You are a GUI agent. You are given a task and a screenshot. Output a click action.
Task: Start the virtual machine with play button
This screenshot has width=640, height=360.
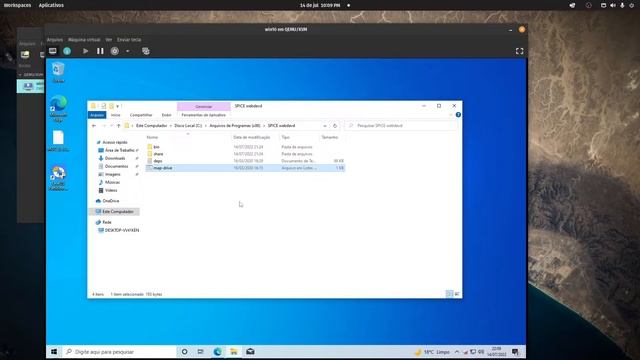pos(85,51)
